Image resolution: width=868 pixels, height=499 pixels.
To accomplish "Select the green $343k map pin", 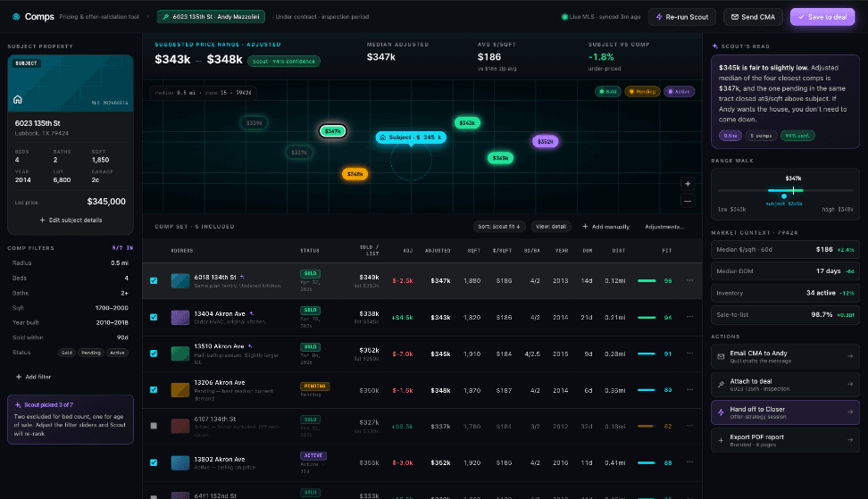I will coord(467,123).
